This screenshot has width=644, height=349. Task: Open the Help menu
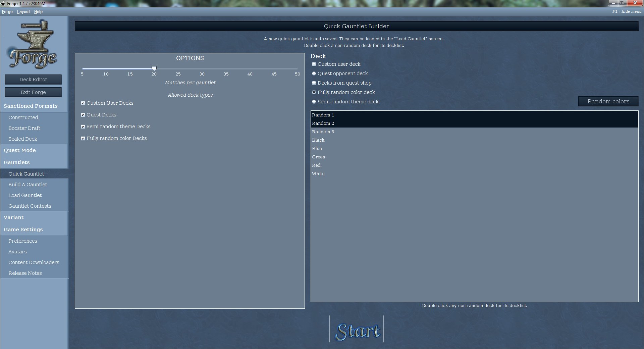coord(38,12)
